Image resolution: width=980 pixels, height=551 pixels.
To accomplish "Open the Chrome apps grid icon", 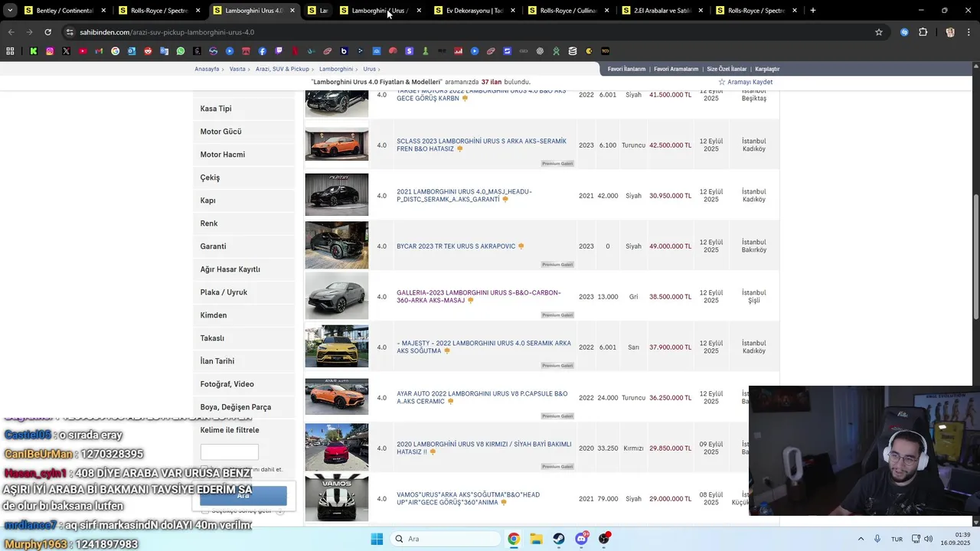I will (x=10, y=51).
